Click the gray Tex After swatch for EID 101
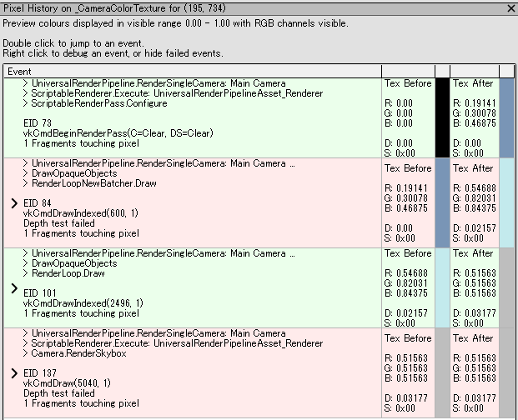This screenshot has width=518, height=420. (x=506, y=287)
